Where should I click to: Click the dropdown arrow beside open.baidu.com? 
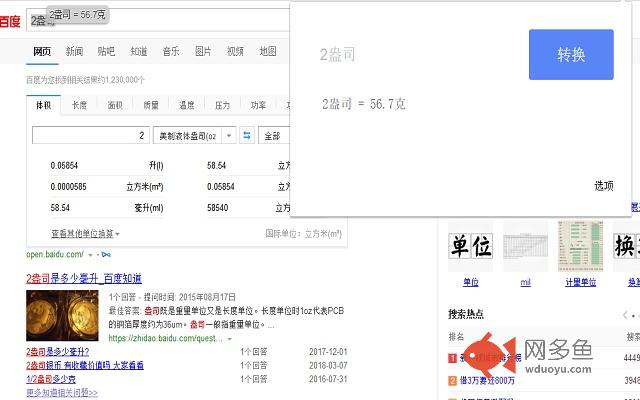tap(90, 255)
